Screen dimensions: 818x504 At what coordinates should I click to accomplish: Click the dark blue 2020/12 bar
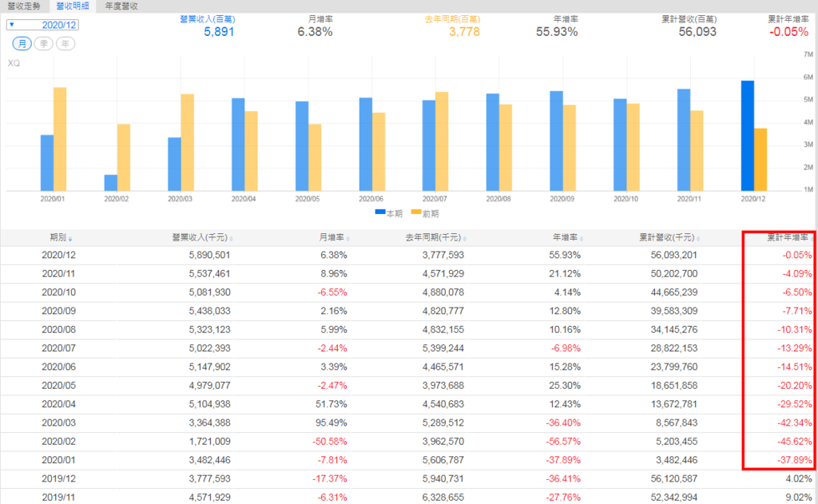tap(747, 136)
